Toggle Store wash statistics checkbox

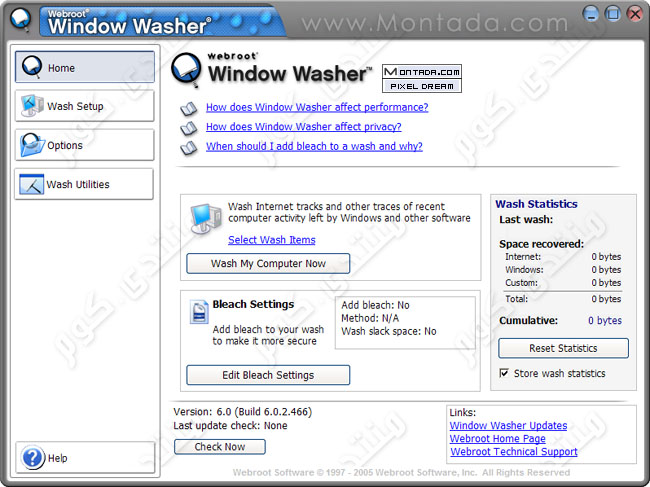point(504,374)
